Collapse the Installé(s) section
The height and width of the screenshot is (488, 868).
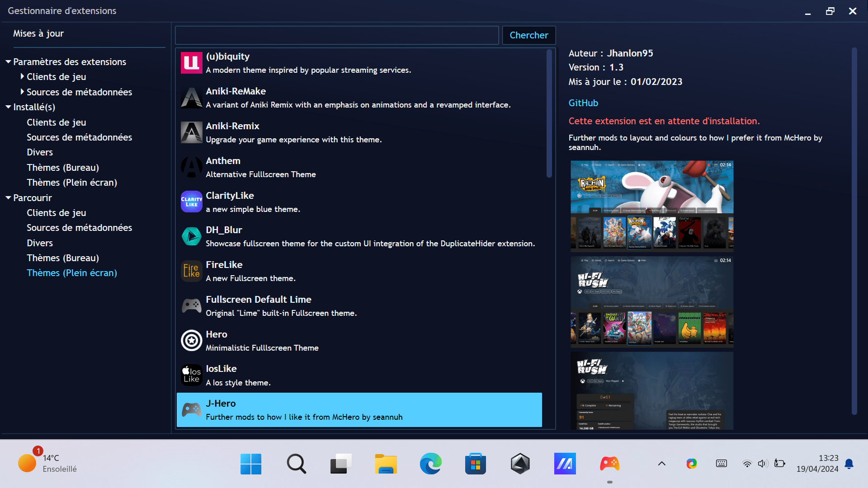8,107
